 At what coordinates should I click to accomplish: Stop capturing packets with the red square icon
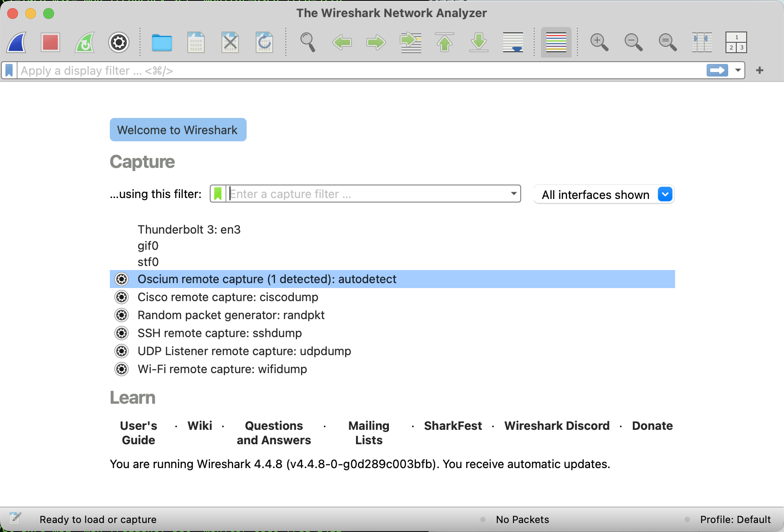pos(50,42)
